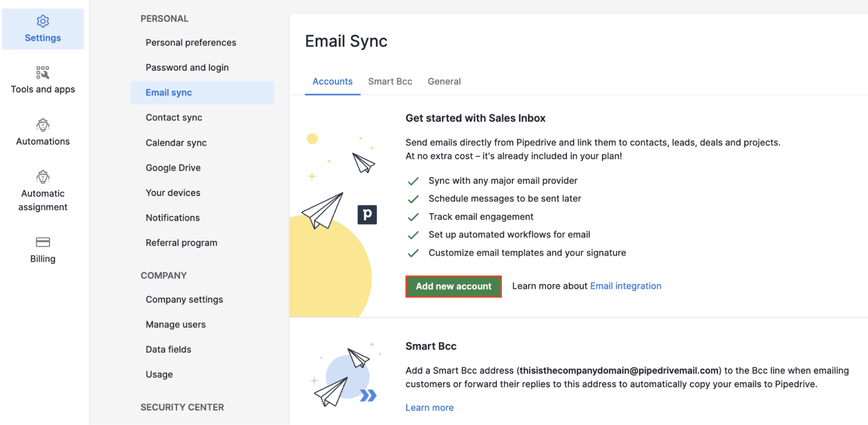Screen dimensions: 868x425
Task: Open the General tab
Action: pos(444,81)
